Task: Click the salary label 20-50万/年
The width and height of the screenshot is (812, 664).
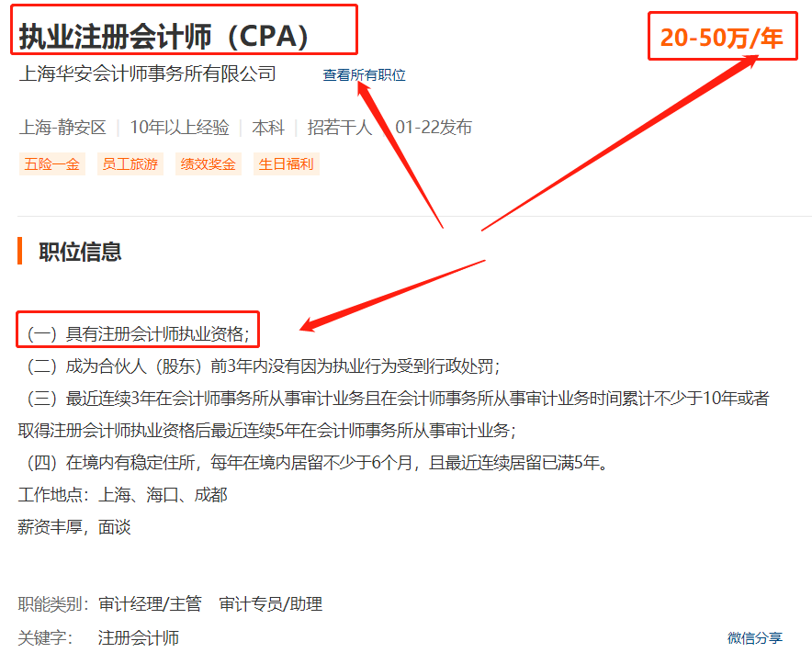Action: pos(722,36)
